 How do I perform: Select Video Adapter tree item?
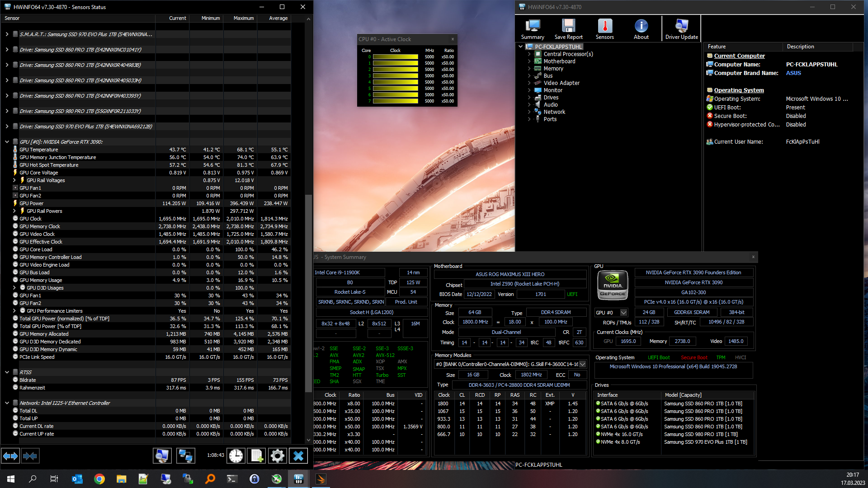(561, 83)
